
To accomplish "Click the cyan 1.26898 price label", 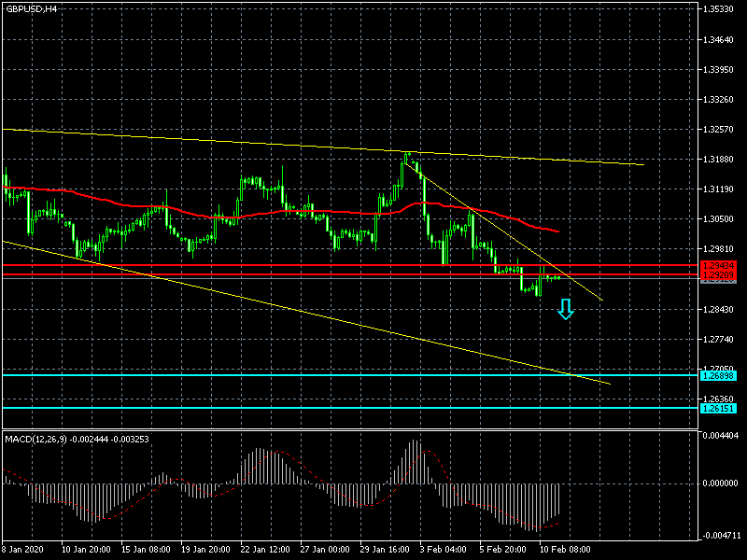I will click(718, 375).
